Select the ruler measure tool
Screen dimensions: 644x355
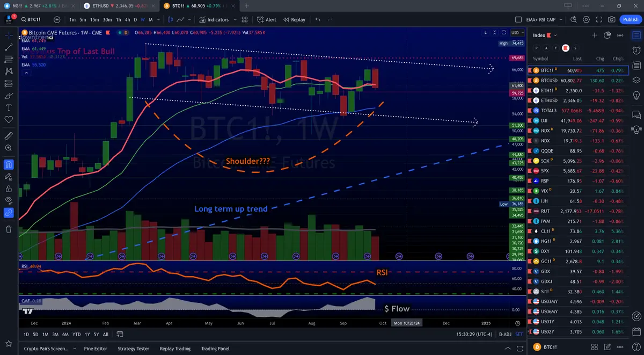tap(9, 135)
